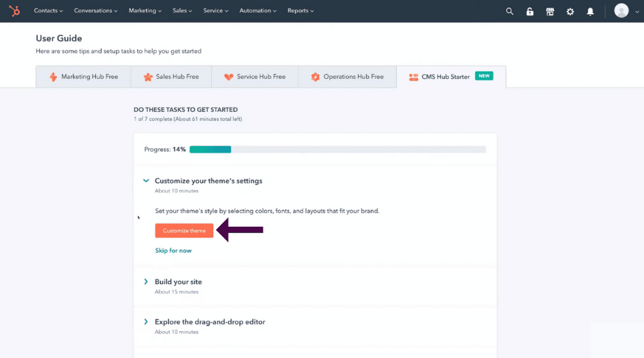
Task: Select the CMS Hub Starter tab
Action: click(x=451, y=77)
